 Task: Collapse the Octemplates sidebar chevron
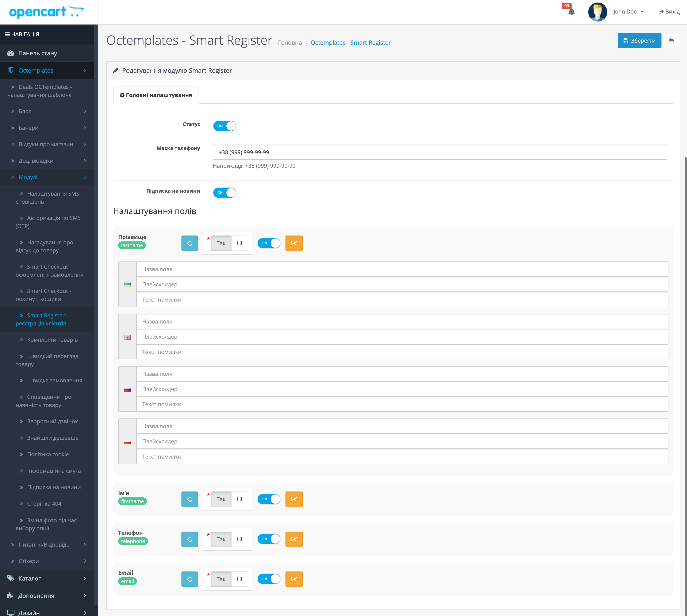(x=85, y=70)
